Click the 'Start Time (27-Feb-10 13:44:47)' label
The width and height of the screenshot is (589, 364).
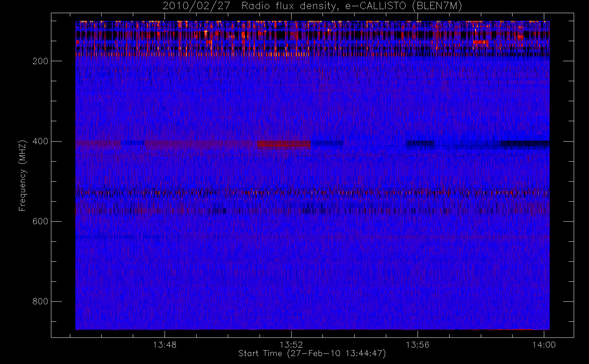(x=312, y=353)
